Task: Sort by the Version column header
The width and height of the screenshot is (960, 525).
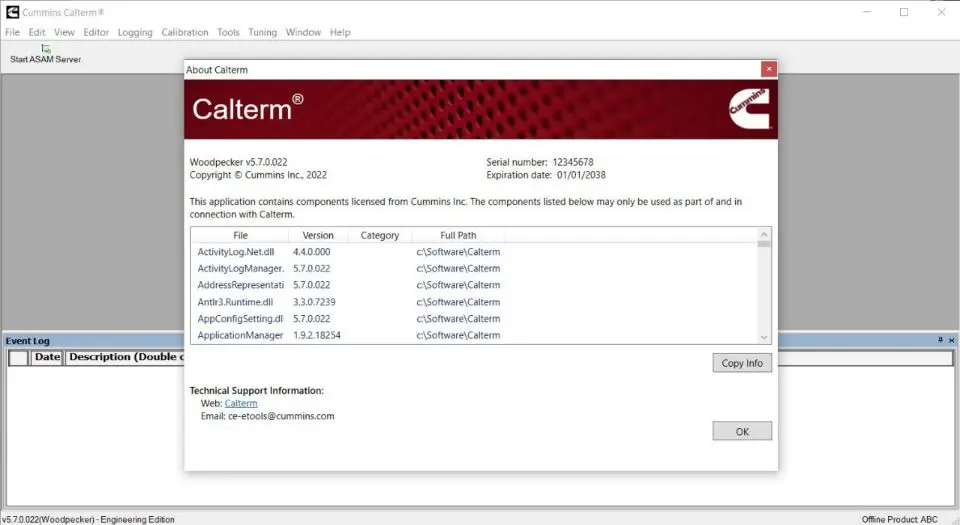Action: pos(318,235)
